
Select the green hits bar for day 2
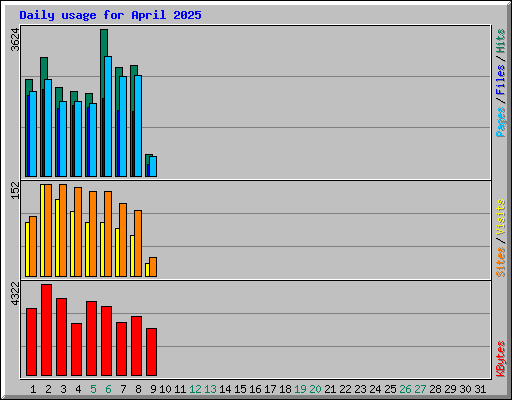pyautogui.click(x=44, y=68)
